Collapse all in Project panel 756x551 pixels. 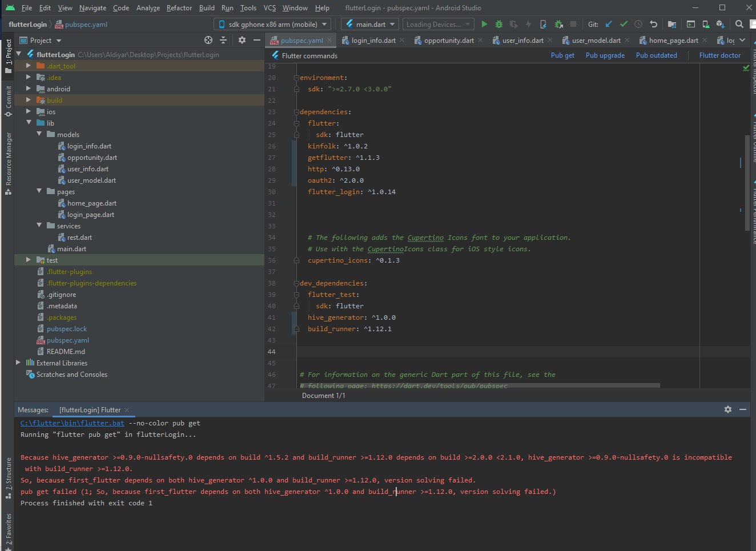tap(223, 40)
